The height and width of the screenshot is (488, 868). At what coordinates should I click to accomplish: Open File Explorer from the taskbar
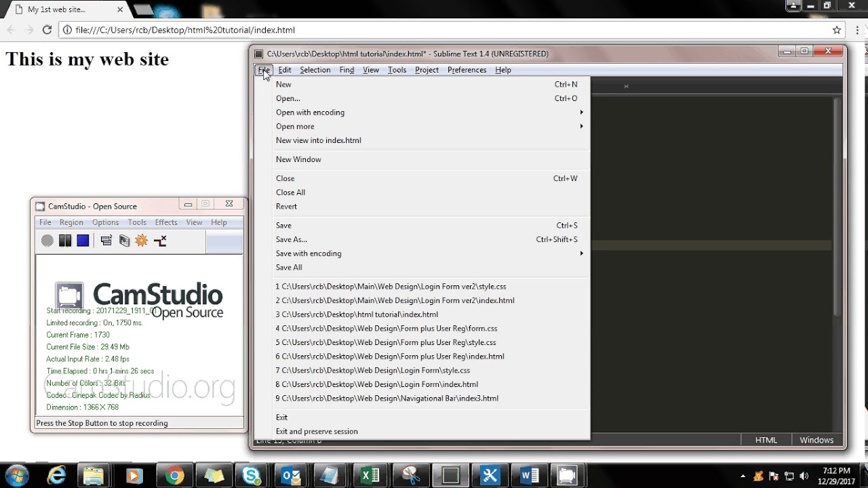[x=94, y=476]
